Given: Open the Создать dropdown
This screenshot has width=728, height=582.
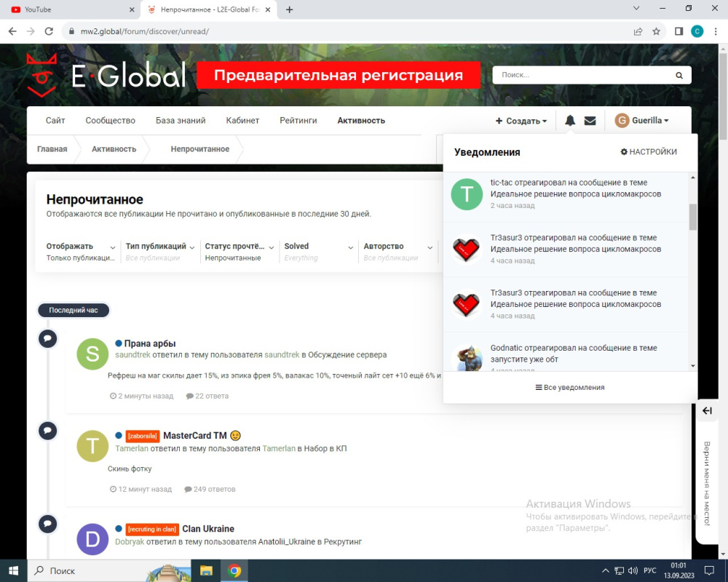Looking at the screenshot, I should 521,121.
